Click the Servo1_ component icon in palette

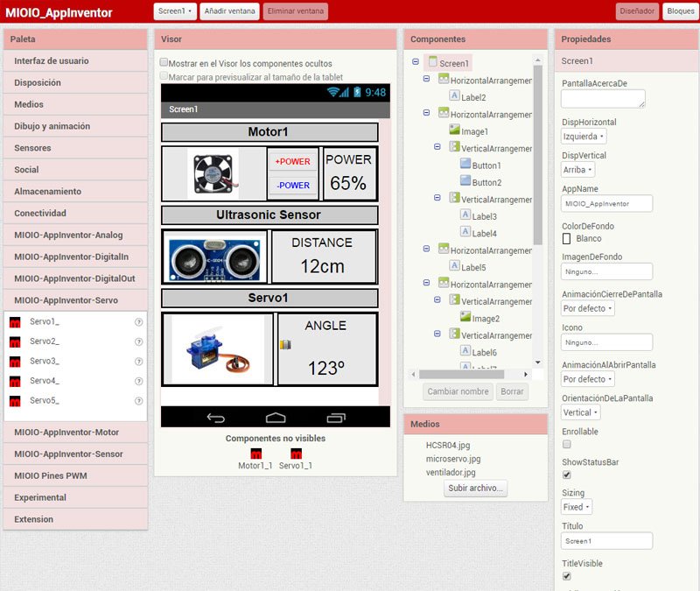tap(15, 322)
